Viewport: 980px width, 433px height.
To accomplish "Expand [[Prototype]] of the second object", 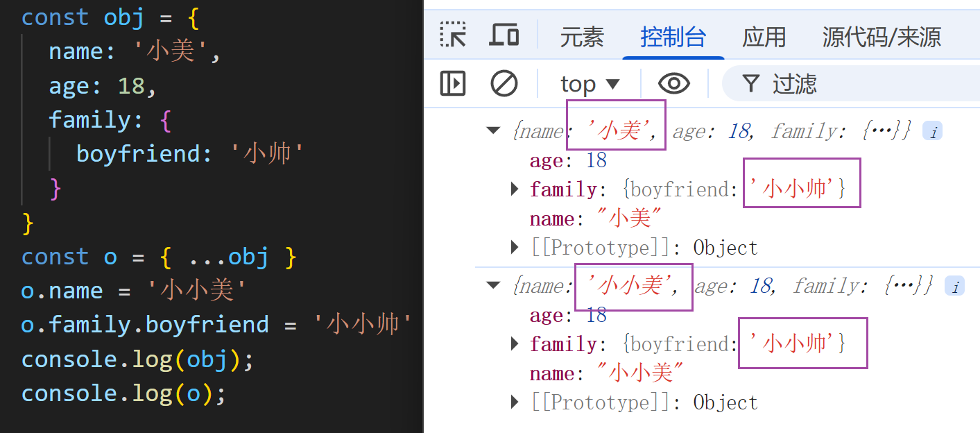I will point(515,402).
